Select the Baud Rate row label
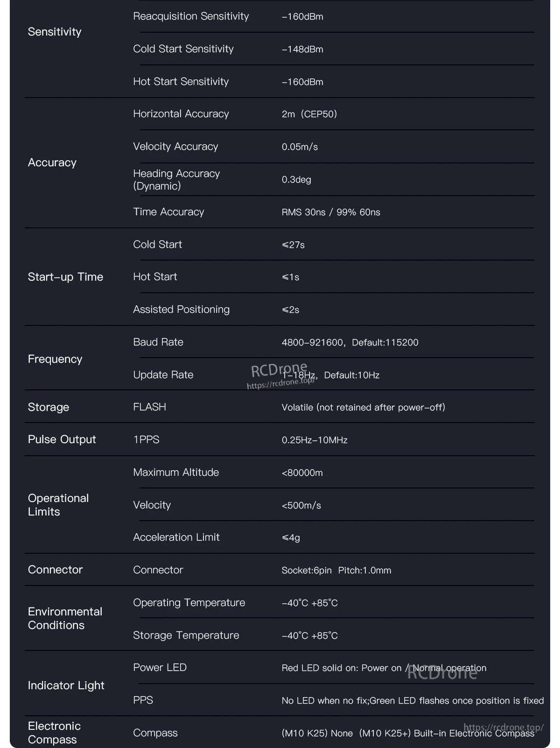Viewport: 560px width, 748px height. (158, 342)
